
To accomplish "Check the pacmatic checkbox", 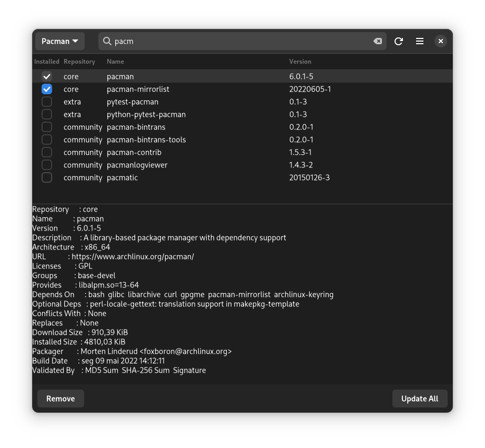I will coord(47,178).
